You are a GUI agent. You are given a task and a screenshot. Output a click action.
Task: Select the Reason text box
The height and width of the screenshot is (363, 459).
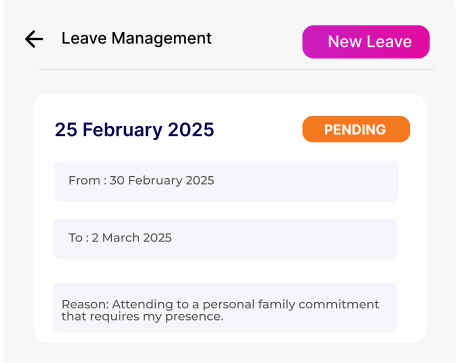tap(226, 307)
